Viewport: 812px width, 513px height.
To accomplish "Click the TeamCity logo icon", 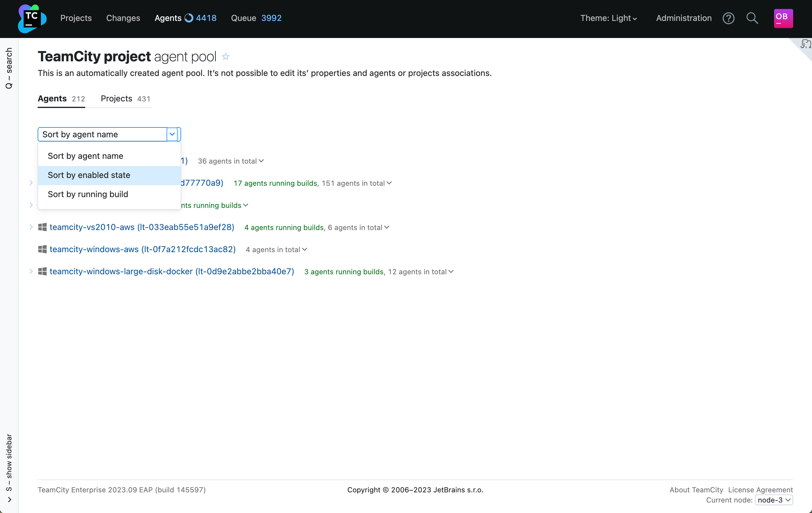I will pyautogui.click(x=32, y=18).
